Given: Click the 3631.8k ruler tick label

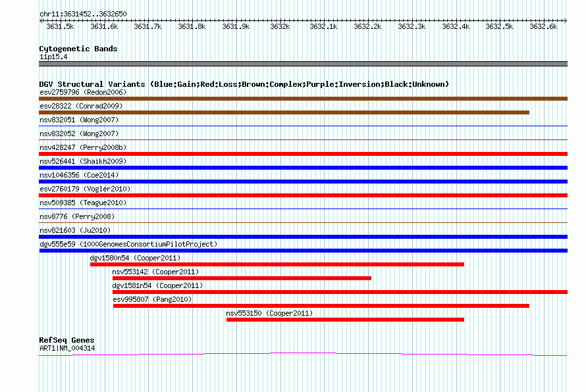Looking at the screenshot, I should (x=192, y=26).
